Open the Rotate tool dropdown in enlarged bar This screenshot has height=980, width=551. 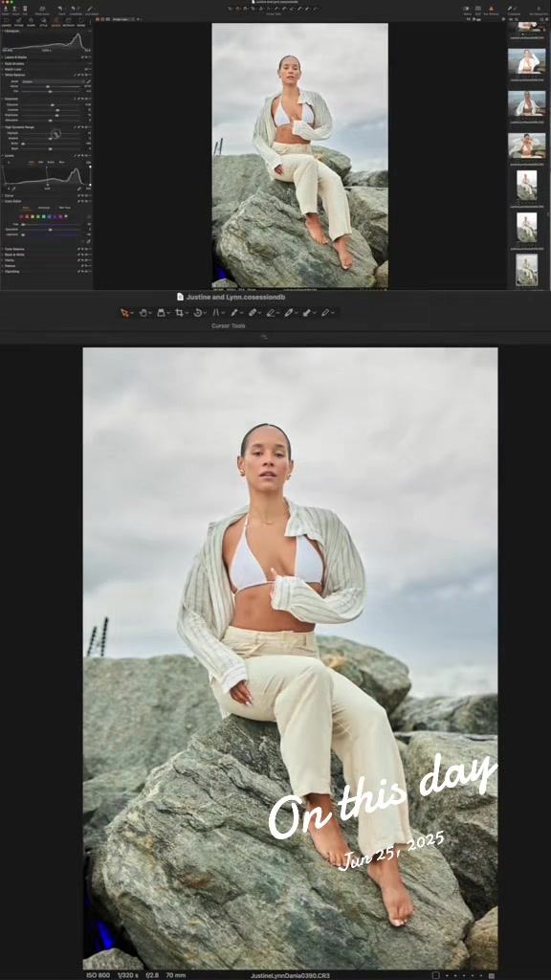[206, 313]
